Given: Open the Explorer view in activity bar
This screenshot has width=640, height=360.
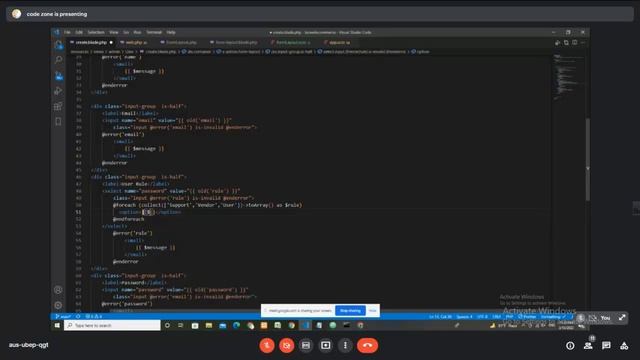Looking at the screenshot, I should pos(58,45).
